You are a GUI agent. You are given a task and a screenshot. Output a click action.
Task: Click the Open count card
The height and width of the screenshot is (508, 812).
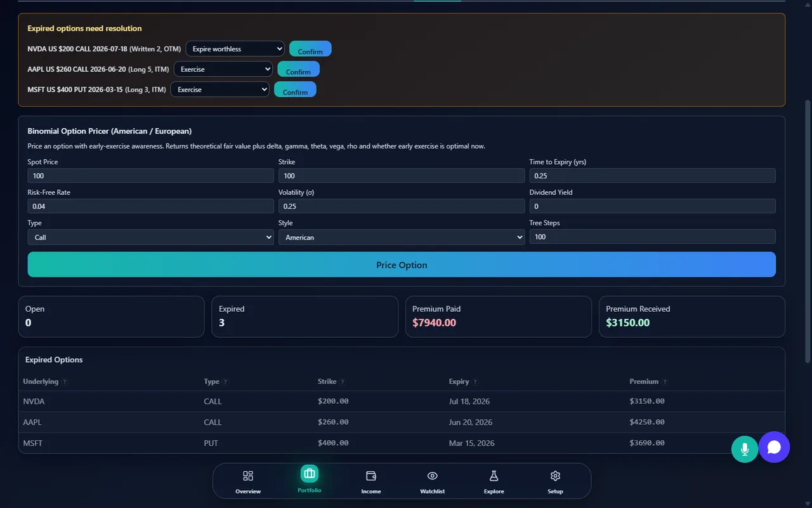click(x=111, y=316)
